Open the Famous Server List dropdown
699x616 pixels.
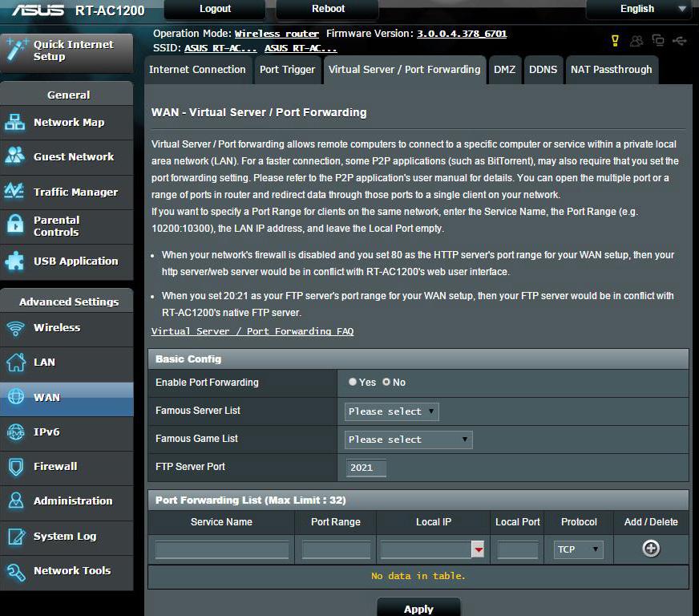pos(391,411)
